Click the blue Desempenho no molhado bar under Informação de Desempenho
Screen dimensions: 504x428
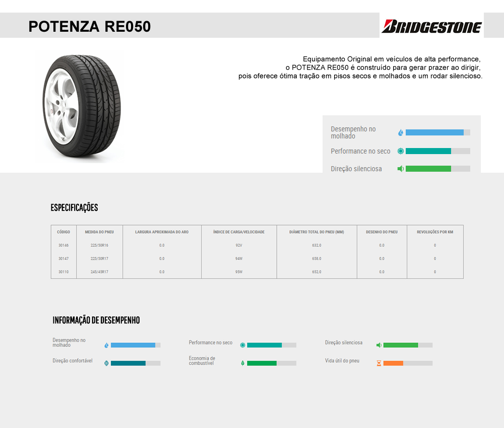(x=136, y=345)
